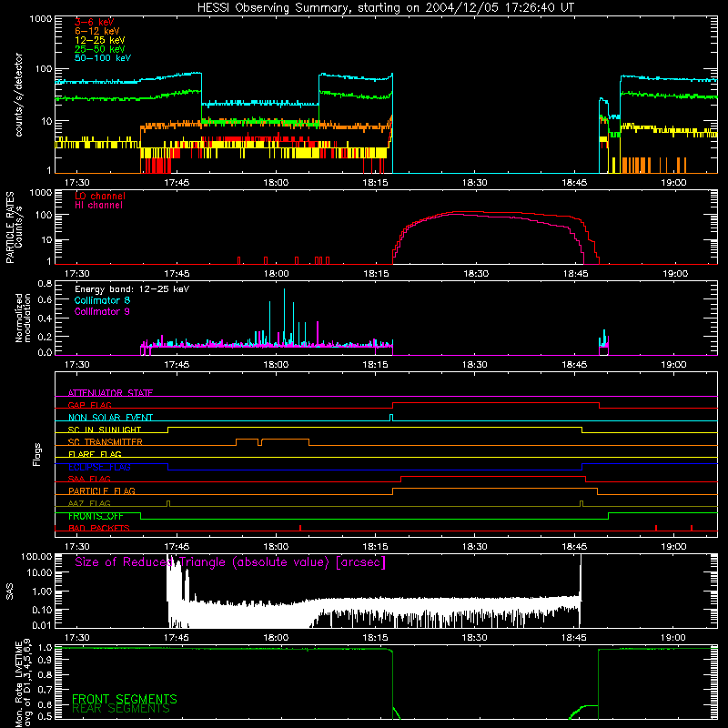Viewport: 728px width, 728px height.
Task: Select the 50-100 keV legend label
Action: point(103,58)
